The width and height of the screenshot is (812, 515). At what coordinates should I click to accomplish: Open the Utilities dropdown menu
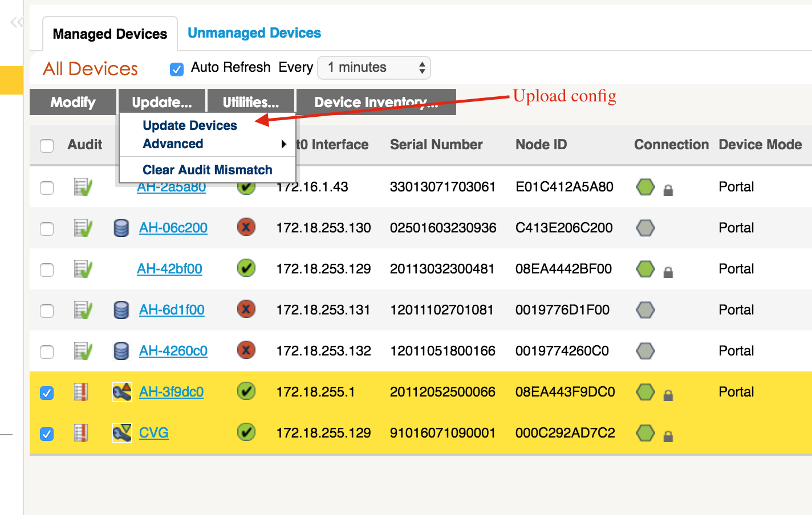point(251,103)
